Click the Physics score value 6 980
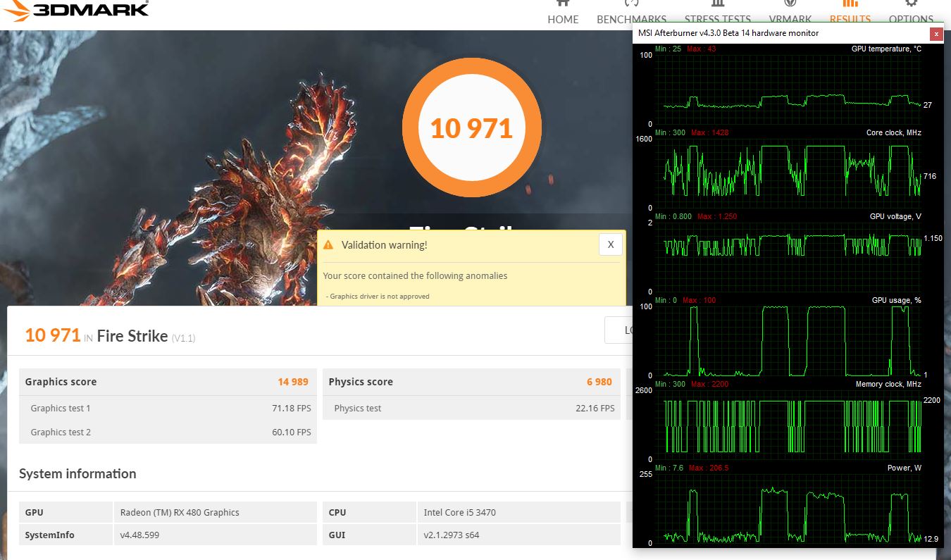Screen dimensions: 951x560 pos(599,382)
